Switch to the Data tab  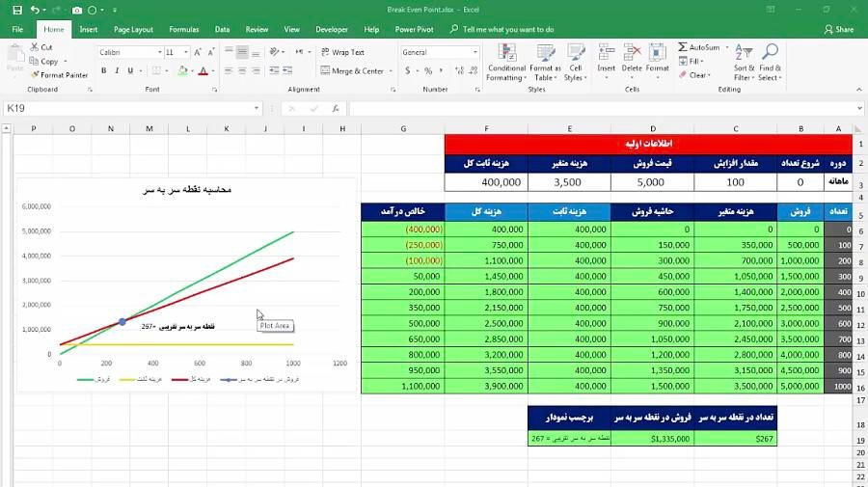[x=222, y=29]
